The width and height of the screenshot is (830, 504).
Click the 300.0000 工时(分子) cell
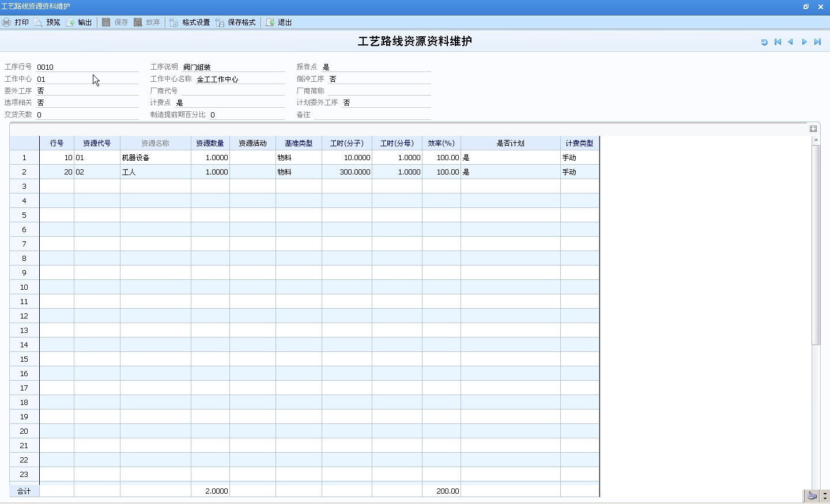click(x=347, y=172)
